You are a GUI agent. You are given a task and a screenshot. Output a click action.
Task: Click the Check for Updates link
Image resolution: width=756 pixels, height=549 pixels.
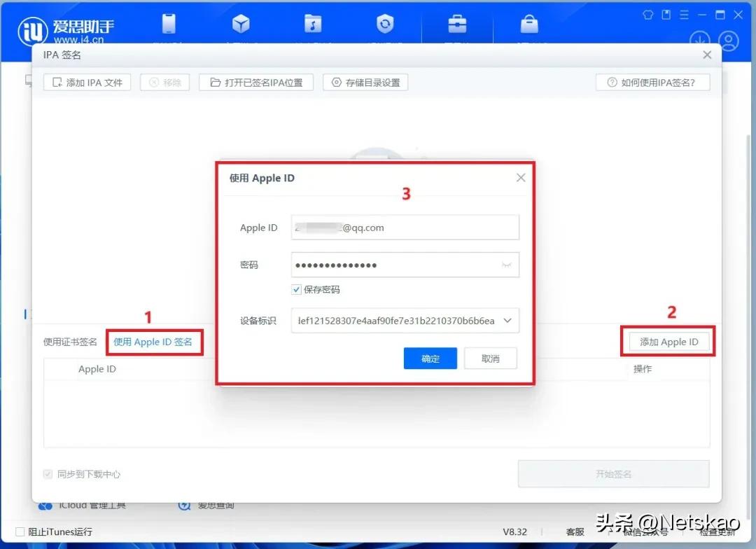[x=717, y=531]
